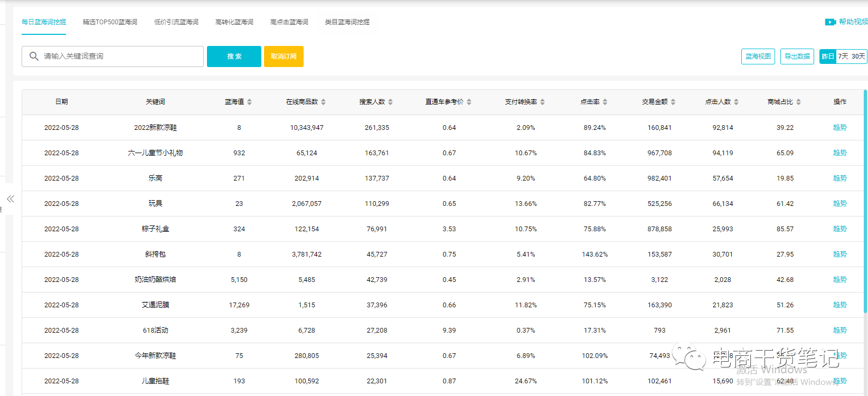
Task: Click the 取消订阅 button
Action: click(284, 56)
